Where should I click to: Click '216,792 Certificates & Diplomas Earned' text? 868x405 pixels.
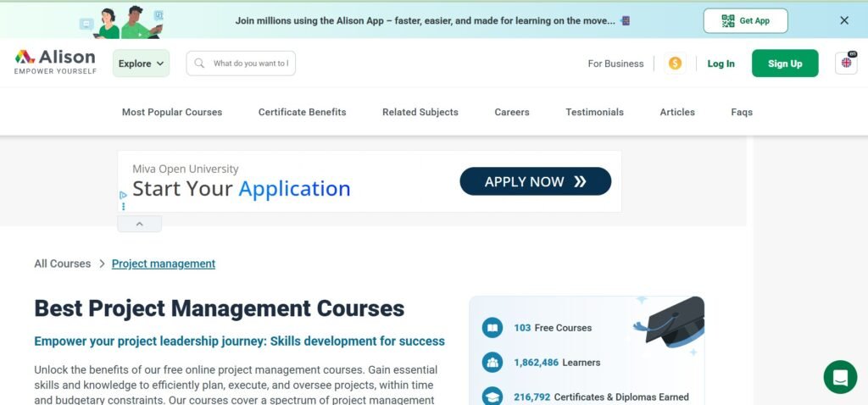601,397
